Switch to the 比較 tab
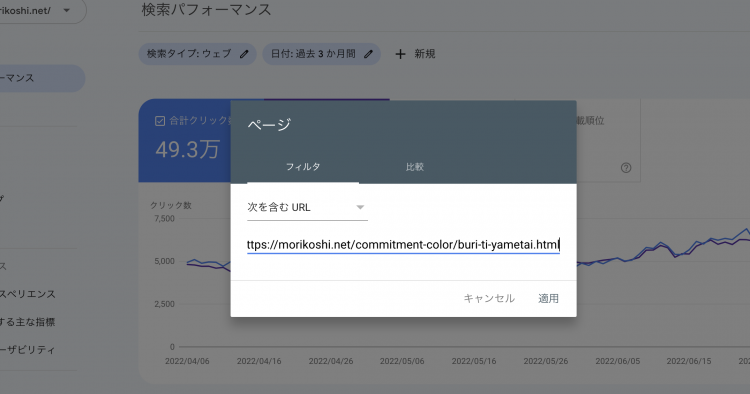The height and width of the screenshot is (394, 750). [415, 167]
